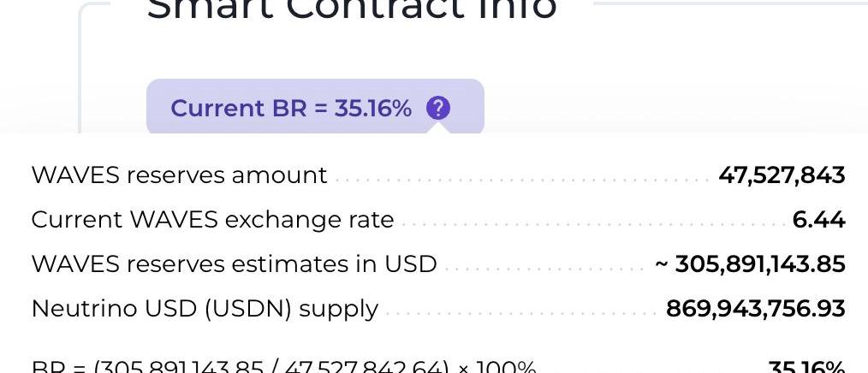Viewport: 868px width, 373px height.
Task: Click dotted leader in WAVES reserves amount row
Action: (522, 181)
